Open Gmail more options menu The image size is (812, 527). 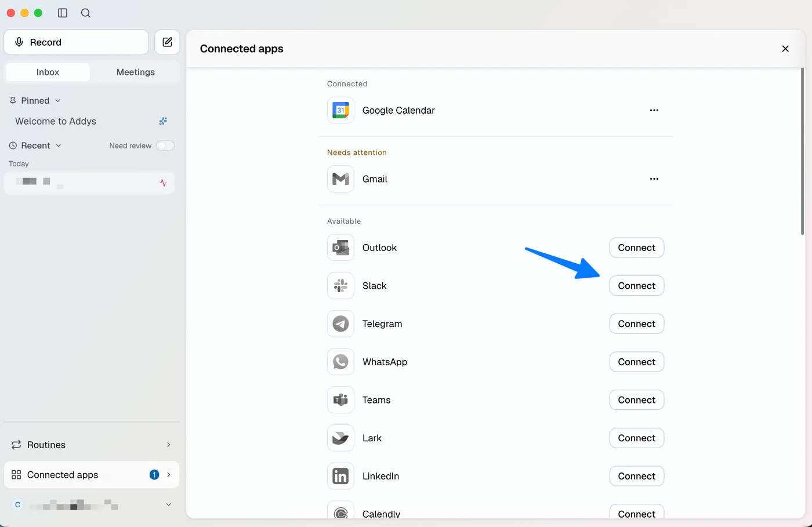point(654,179)
